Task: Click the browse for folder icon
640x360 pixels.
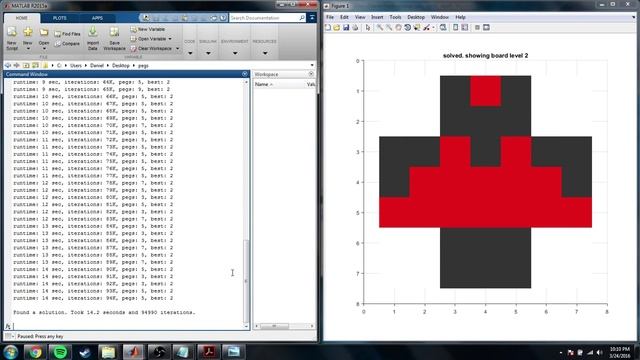Action: [36, 65]
